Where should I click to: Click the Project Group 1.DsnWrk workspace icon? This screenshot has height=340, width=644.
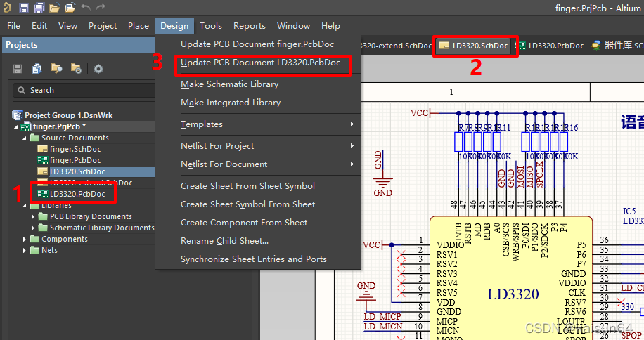tap(18, 115)
